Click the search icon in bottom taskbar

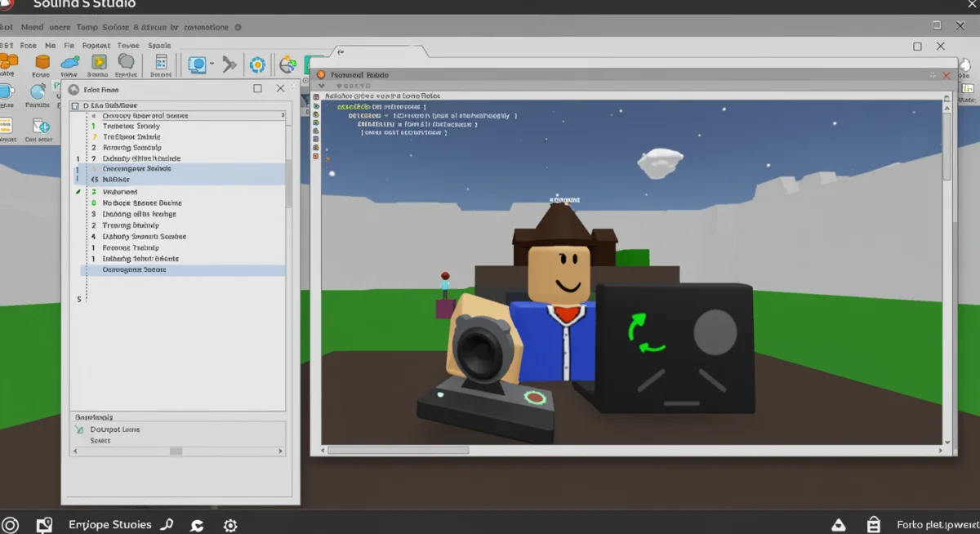pyautogui.click(x=167, y=525)
